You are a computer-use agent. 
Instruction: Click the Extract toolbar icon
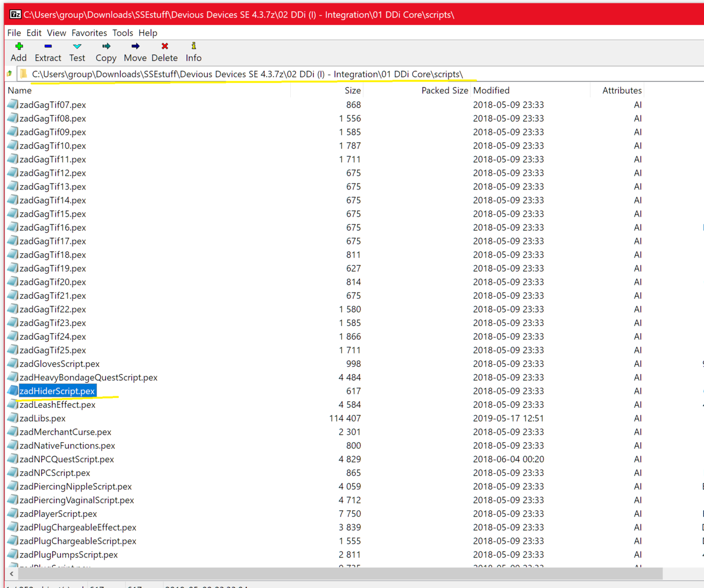48,46
